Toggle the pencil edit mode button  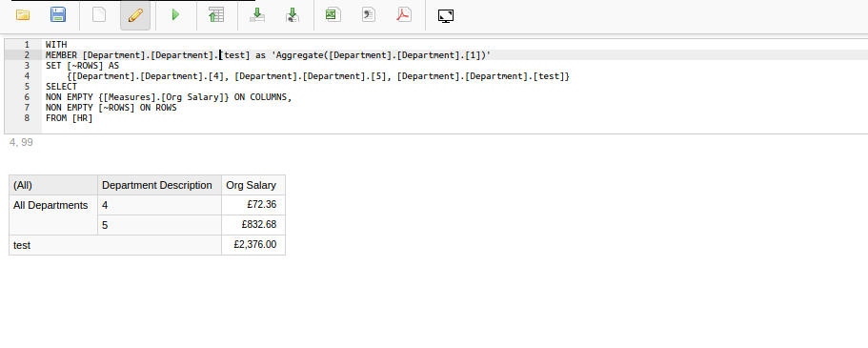point(135,15)
